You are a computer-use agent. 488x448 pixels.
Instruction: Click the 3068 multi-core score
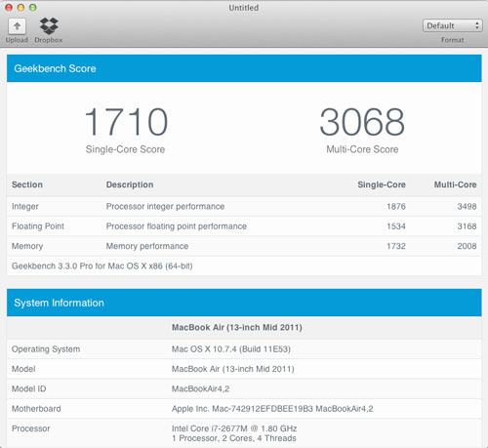pyautogui.click(x=362, y=122)
